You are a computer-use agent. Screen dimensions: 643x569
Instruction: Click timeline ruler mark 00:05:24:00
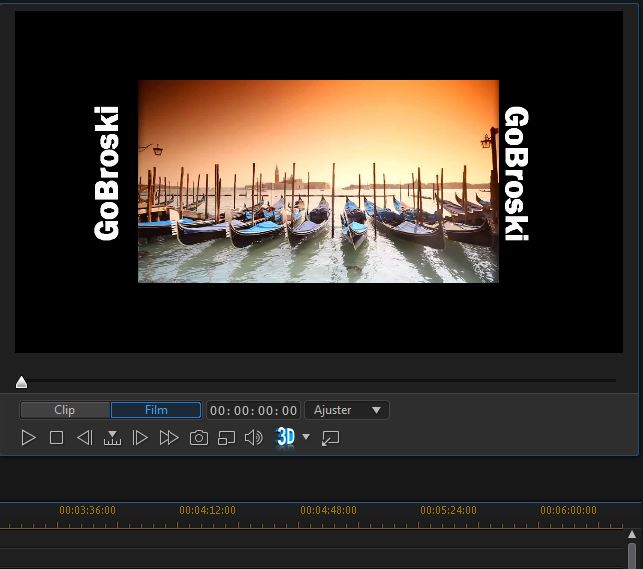tap(449, 510)
